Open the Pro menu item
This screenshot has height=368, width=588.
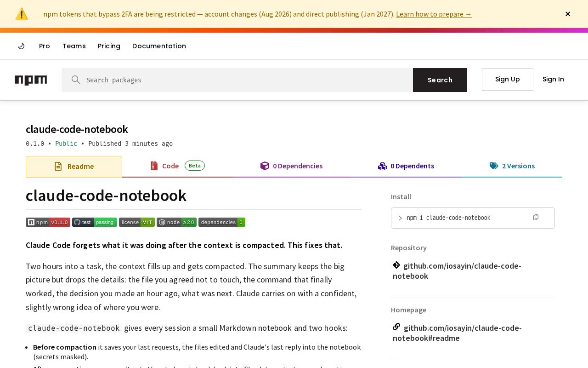pyautogui.click(x=45, y=46)
